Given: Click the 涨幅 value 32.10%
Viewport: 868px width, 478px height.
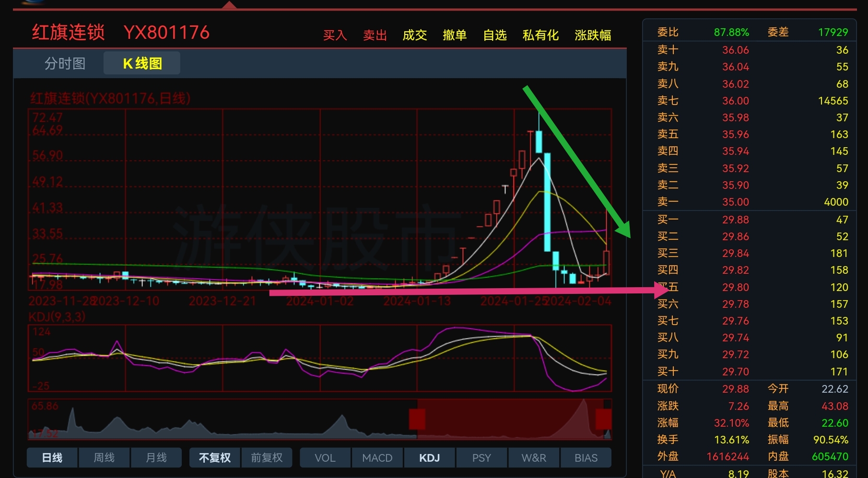Looking at the screenshot, I should point(731,423).
